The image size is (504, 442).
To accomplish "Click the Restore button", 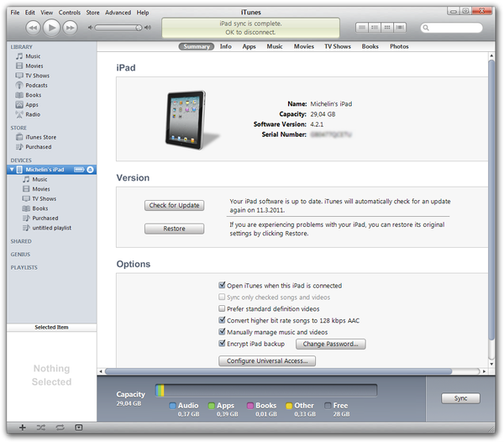I will click(x=174, y=229).
